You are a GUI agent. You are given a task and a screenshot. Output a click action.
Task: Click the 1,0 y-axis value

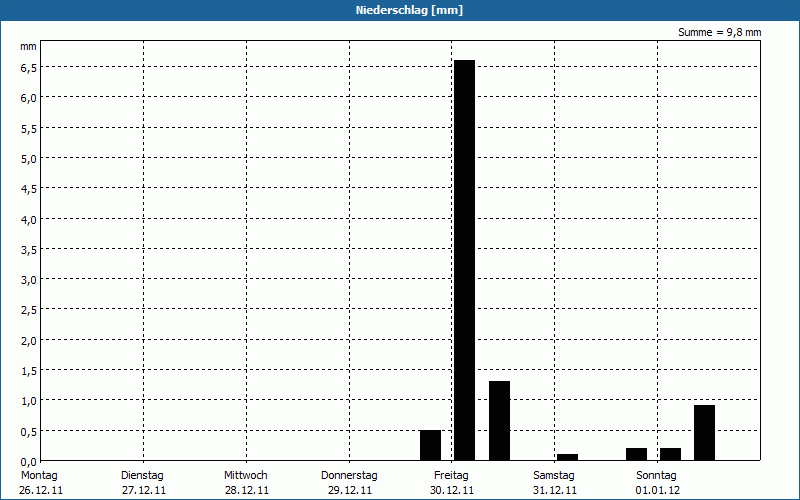29,401
